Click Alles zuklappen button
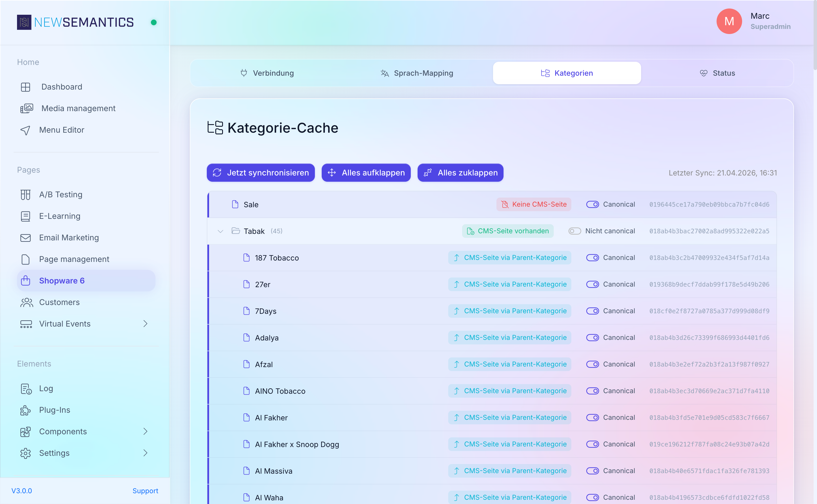Screen dimensions: 817x504 460,173
